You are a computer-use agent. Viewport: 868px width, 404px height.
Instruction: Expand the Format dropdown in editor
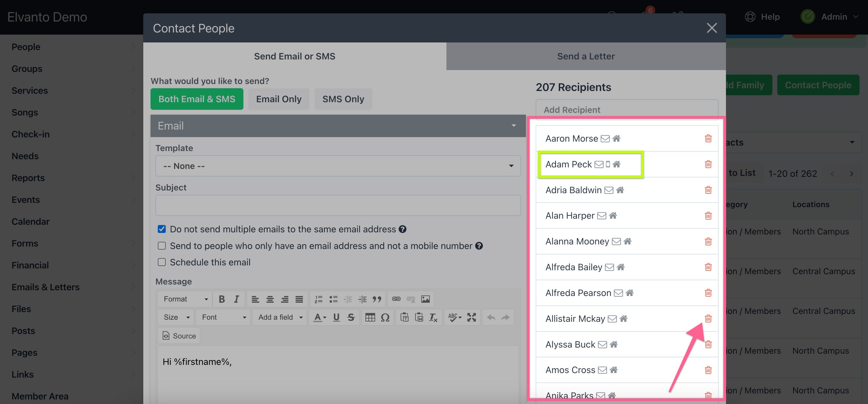(185, 299)
